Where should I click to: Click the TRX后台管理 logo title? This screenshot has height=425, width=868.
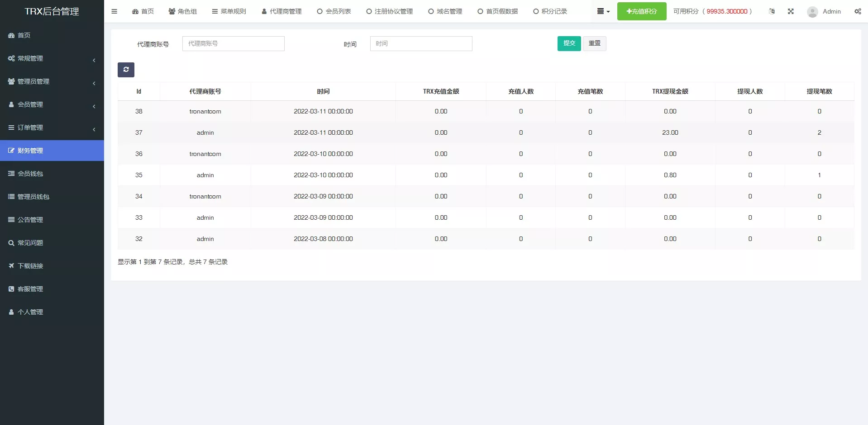click(x=52, y=11)
